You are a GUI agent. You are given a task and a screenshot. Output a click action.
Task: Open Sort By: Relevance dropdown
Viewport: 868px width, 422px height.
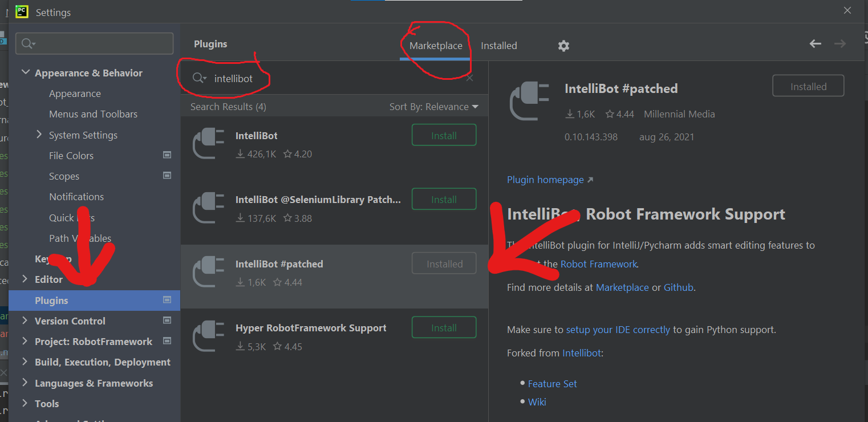[434, 107]
